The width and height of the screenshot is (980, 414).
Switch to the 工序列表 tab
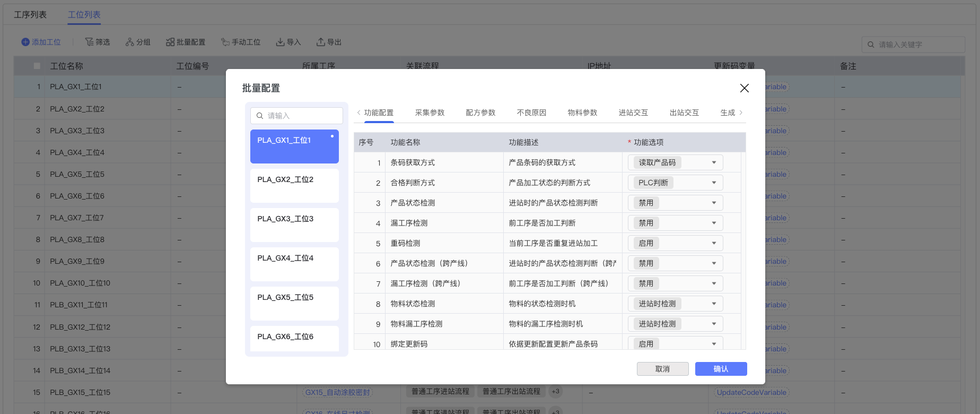pos(30,15)
